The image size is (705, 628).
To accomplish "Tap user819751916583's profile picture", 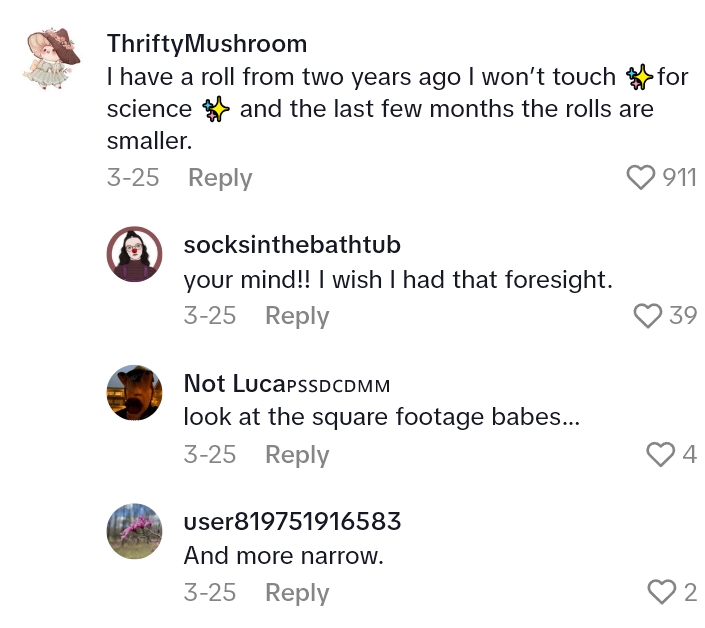I will pos(134,531).
